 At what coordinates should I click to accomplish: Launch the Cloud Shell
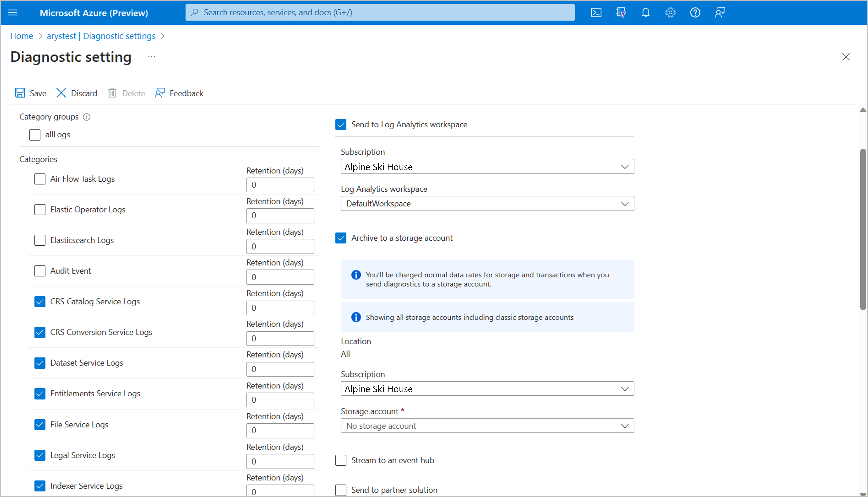click(x=596, y=12)
